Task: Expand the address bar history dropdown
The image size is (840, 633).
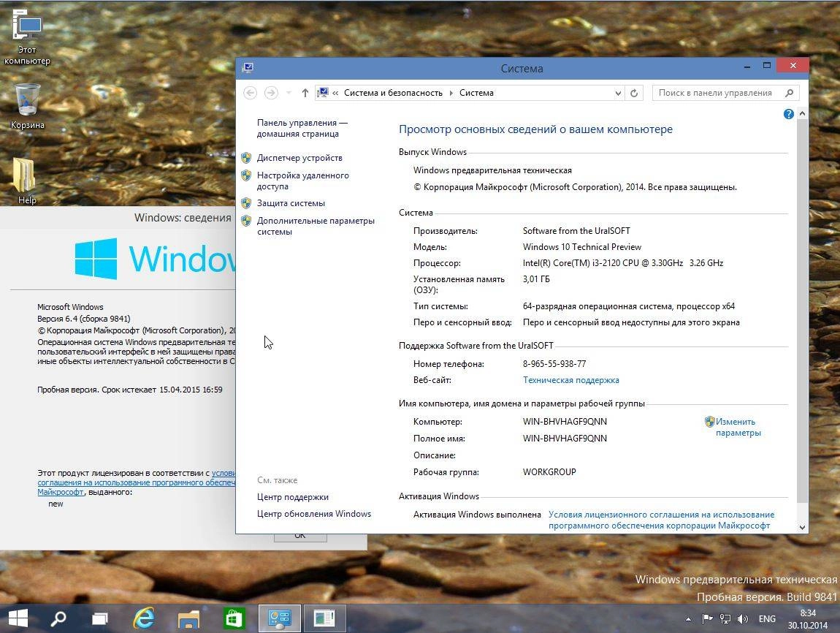Action: pos(618,93)
